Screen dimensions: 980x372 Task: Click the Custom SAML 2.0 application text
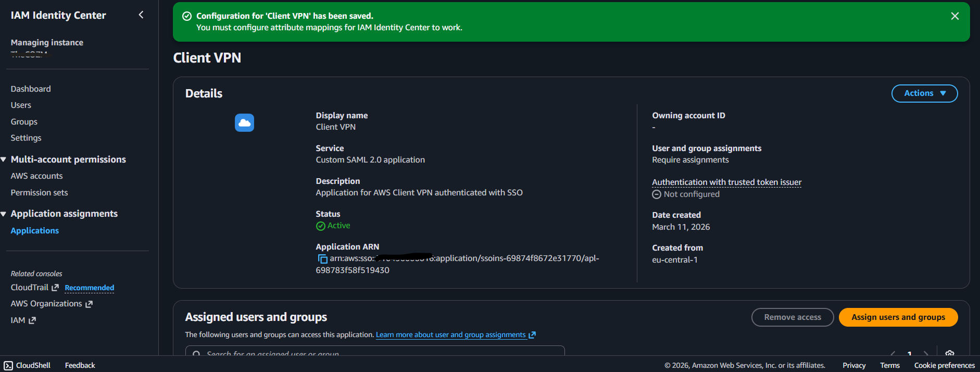tap(370, 160)
